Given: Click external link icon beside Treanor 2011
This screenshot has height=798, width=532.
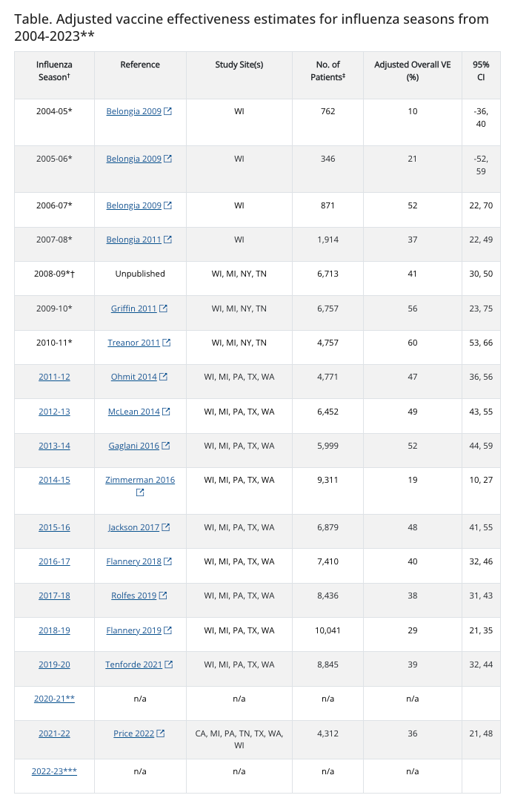Looking at the screenshot, I should coord(166,343).
